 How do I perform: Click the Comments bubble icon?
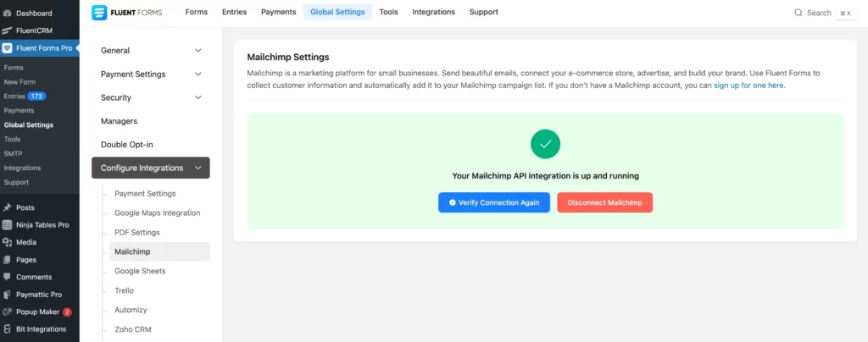[7, 277]
